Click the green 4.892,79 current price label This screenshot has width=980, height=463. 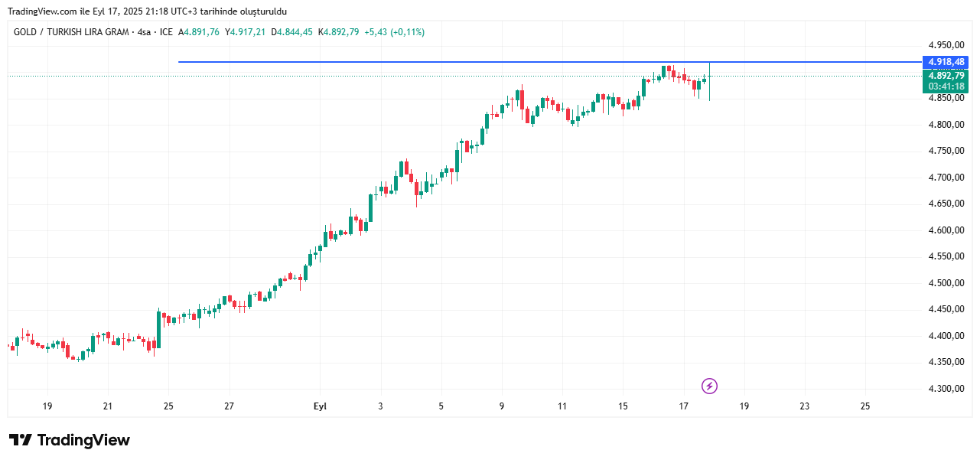click(x=946, y=76)
